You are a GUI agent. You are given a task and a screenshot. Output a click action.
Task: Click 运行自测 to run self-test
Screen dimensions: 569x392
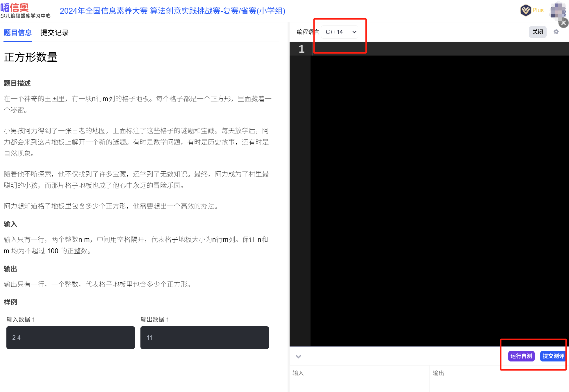tap(521, 356)
